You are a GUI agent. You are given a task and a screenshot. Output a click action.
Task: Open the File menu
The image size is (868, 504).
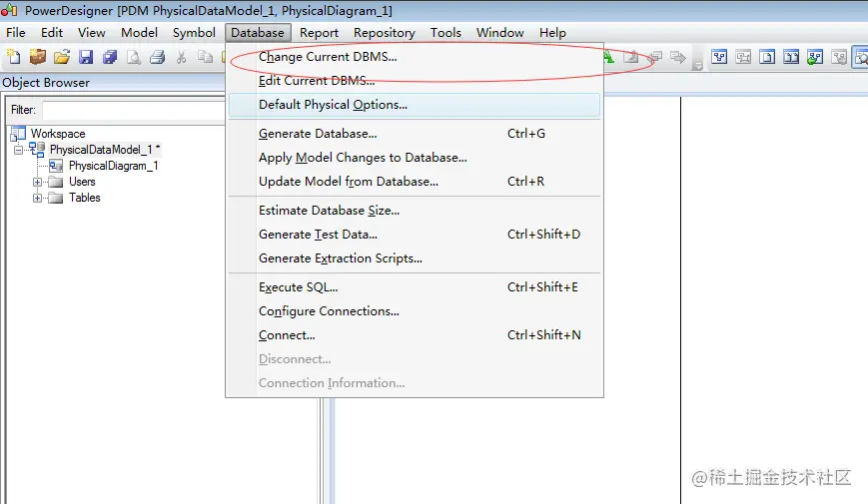(16, 33)
